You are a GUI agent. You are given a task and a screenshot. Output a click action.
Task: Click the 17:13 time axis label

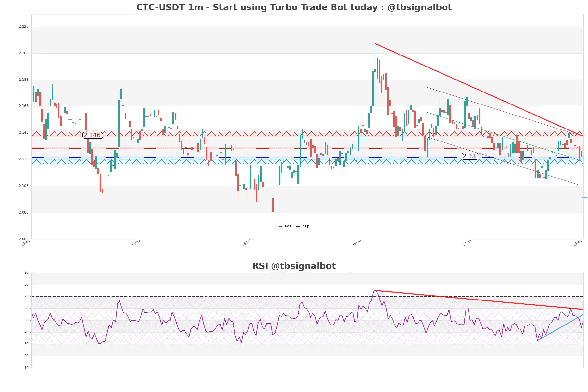pyautogui.click(x=467, y=243)
